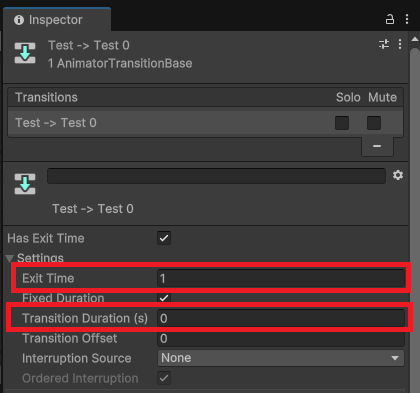Toggle the Fixed Duration checkbox
The width and height of the screenshot is (420, 393).
point(164,298)
